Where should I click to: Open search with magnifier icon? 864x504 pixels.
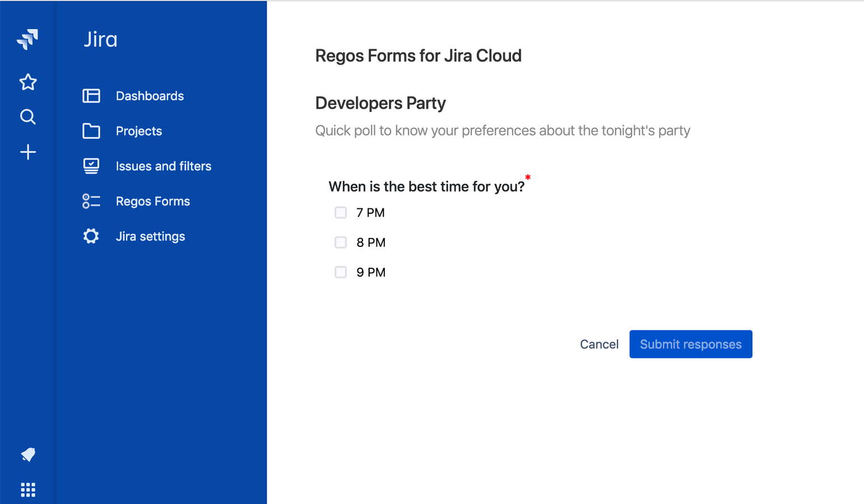pos(28,116)
